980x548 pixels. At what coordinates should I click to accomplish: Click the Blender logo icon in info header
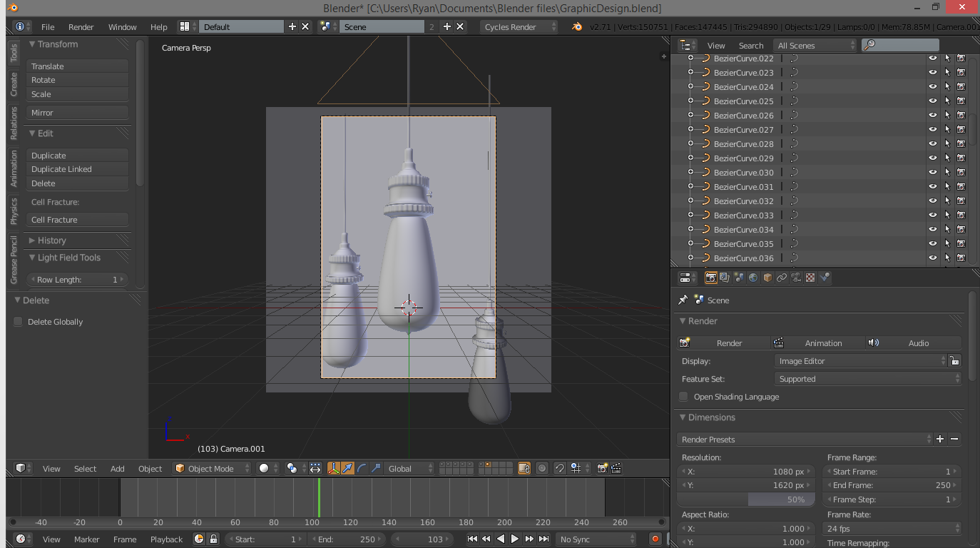click(x=577, y=26)
